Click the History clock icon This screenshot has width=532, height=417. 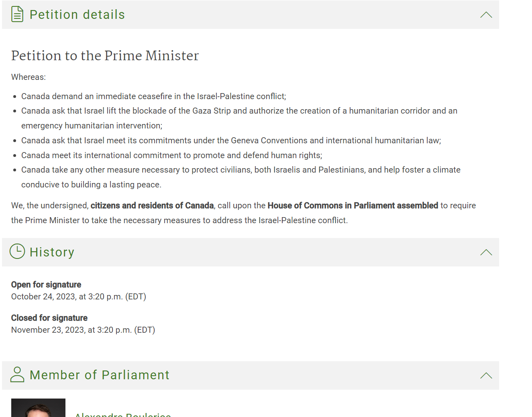point(17,251)
